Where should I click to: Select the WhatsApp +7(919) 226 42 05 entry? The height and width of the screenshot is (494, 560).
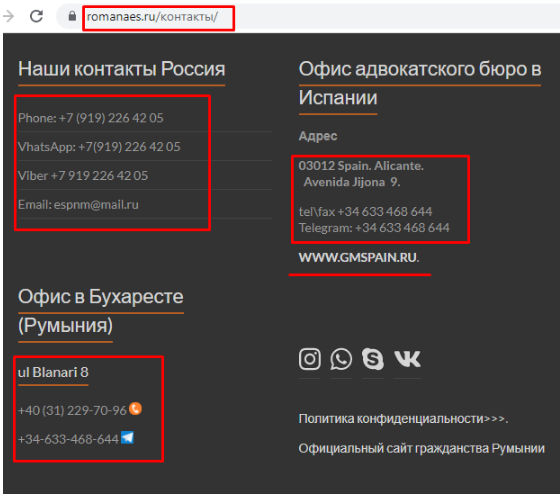tap(99, 147)
